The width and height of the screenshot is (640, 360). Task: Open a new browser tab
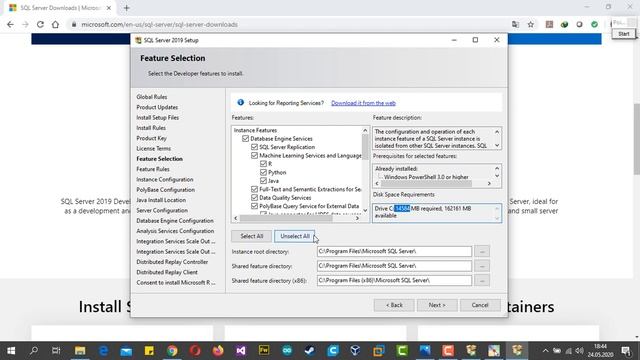[x=127, y=8]
